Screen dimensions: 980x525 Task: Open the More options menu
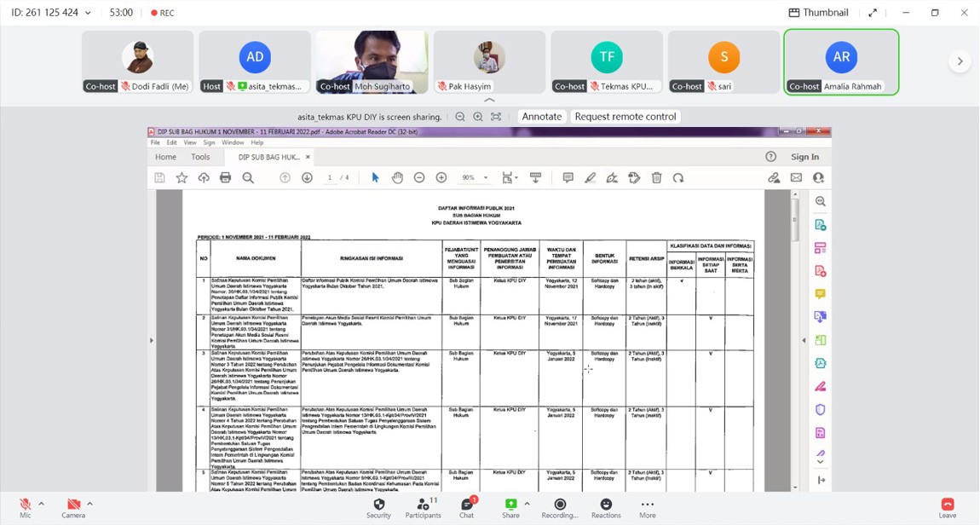[647, 505]
